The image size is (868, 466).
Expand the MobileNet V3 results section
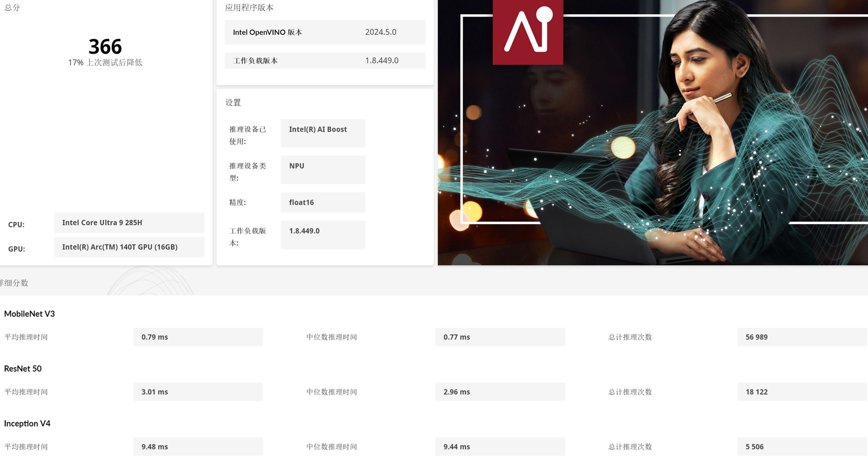click(x=29, y=314)
